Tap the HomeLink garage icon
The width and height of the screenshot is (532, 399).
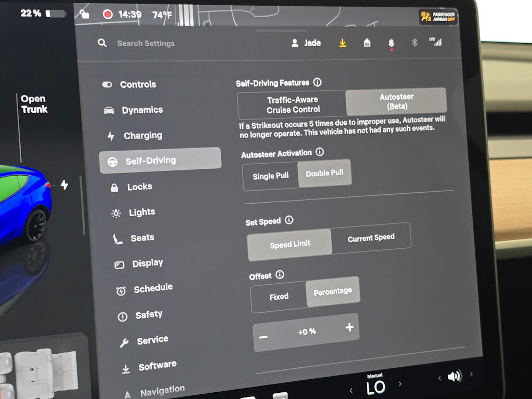[x=367, y=43]
